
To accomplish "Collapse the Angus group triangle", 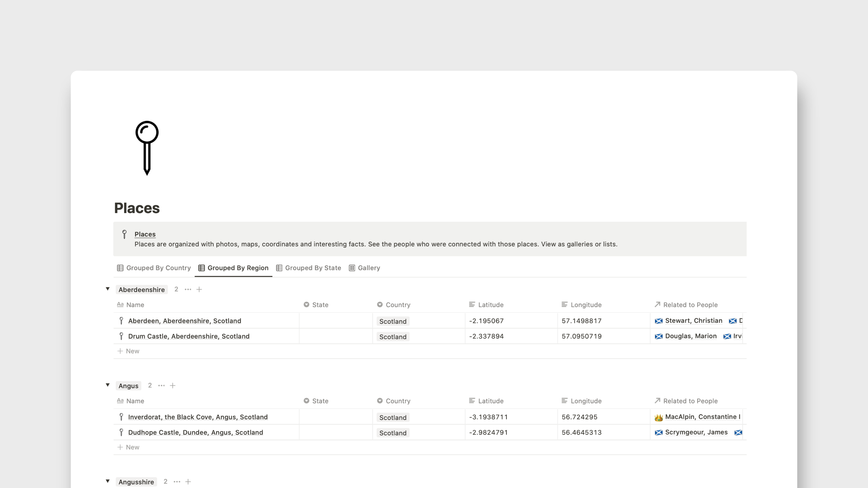I will pos(108,385).
